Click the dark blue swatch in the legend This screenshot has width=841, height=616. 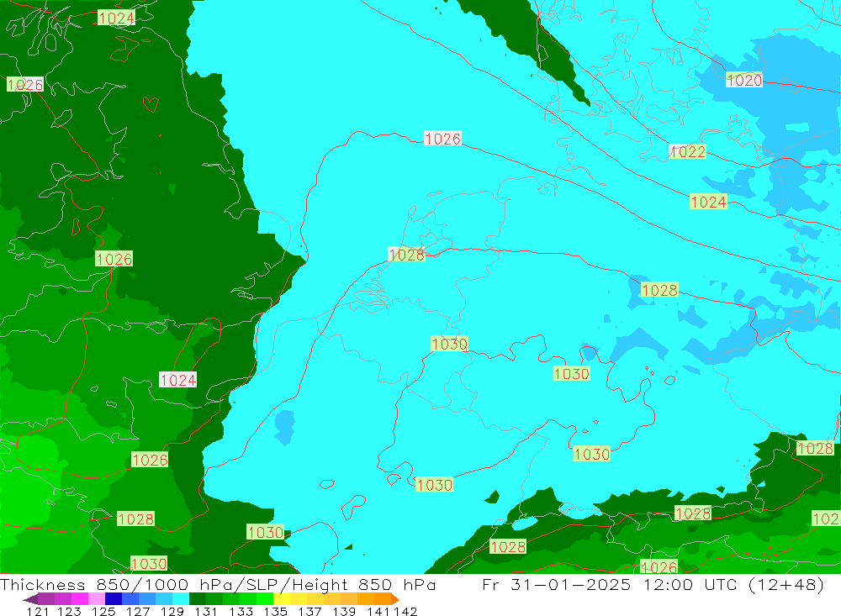click(114, 599)
